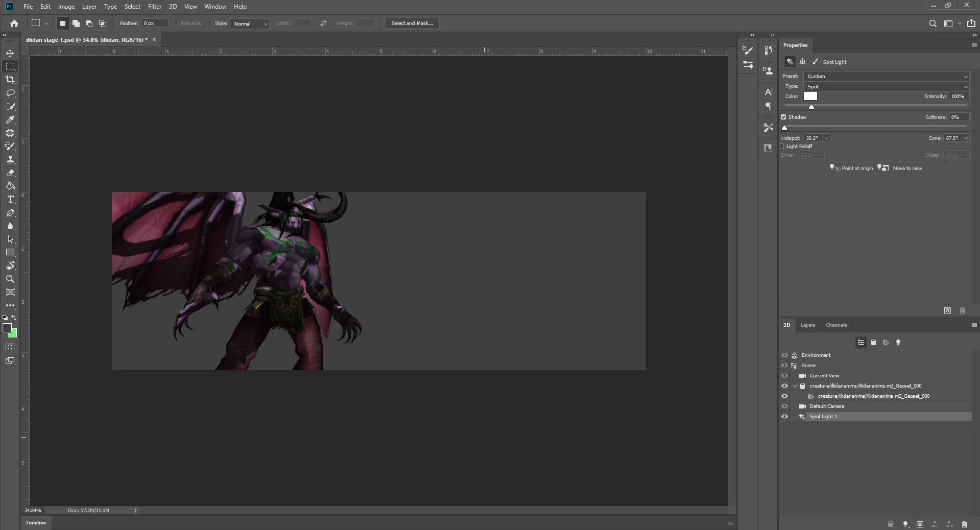
Task: Open the Search magnifier in options bar
Action: coord(933,23)
